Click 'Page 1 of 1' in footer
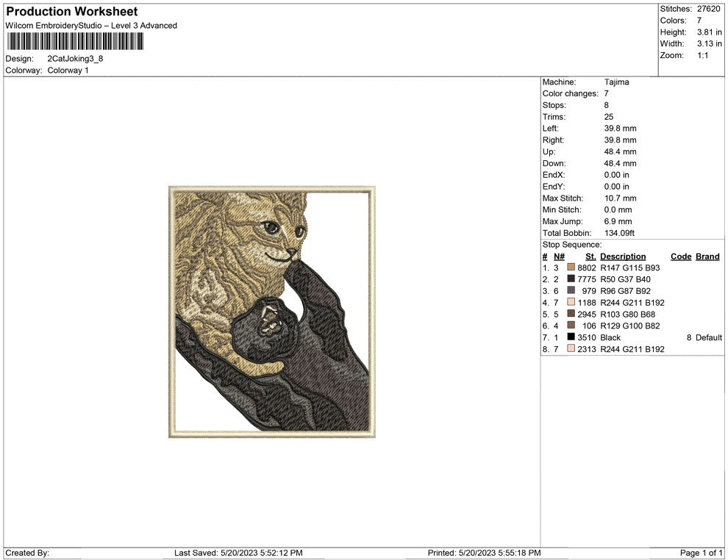Screen dimensions: 728x560 (x=701, y=553)
